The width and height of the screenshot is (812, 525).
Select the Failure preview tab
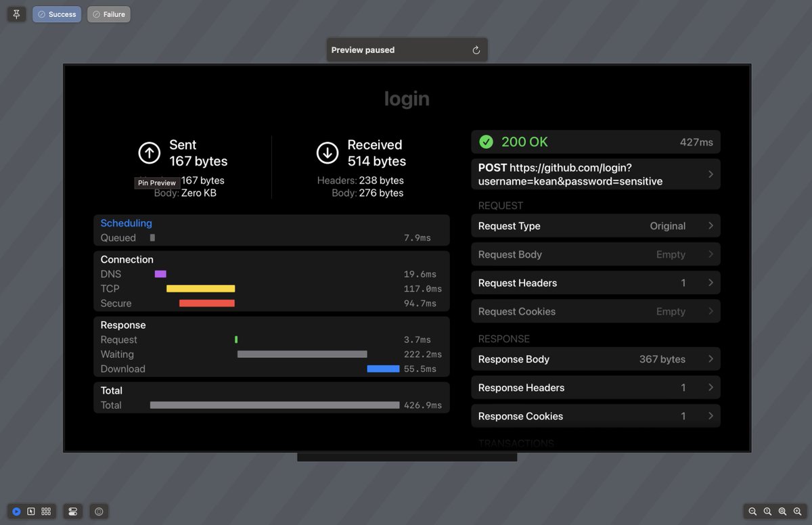coord(108,14)
